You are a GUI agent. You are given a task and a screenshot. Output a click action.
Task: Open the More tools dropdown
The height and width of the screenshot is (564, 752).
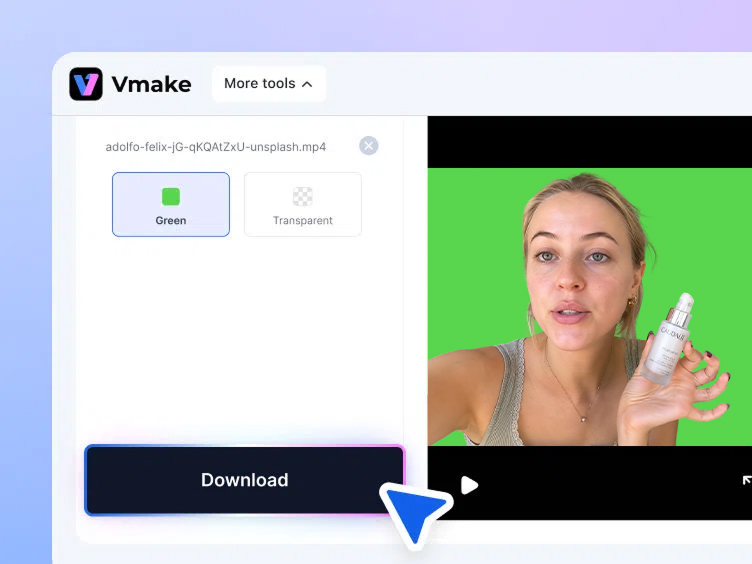click(x=269, y=83)
